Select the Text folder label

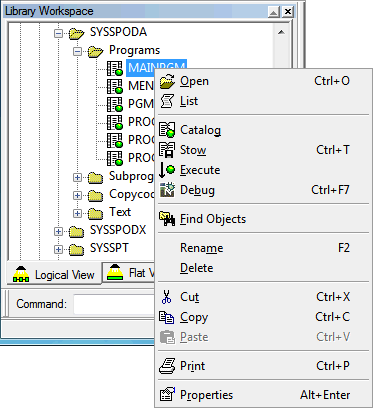(x=120, y=212)
